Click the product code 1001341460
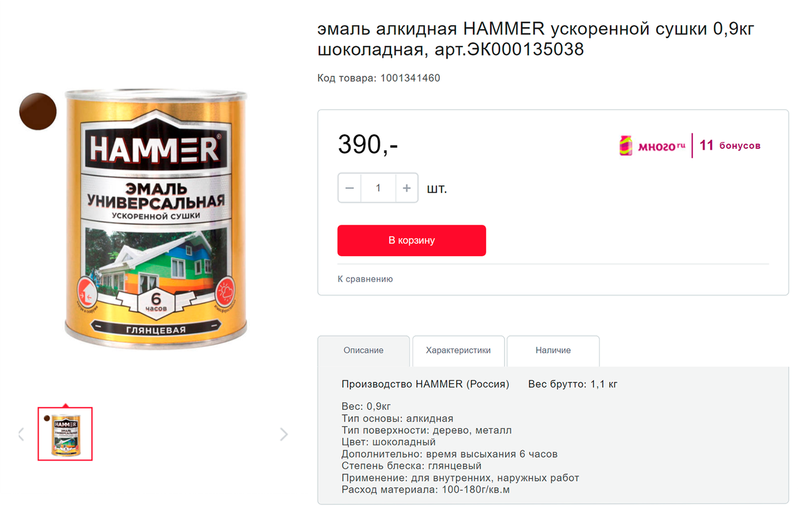This screenshot has width=798, height=532. [x=410, y=78]
